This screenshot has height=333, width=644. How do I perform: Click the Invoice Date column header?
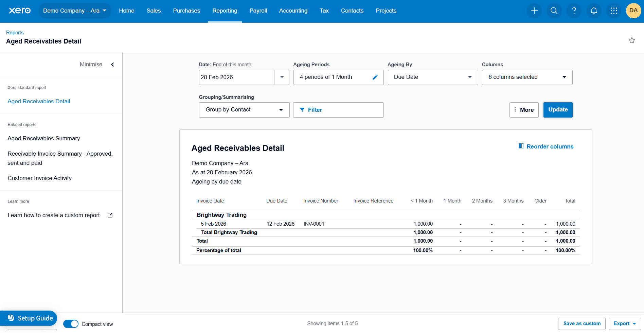coord(210,201)
